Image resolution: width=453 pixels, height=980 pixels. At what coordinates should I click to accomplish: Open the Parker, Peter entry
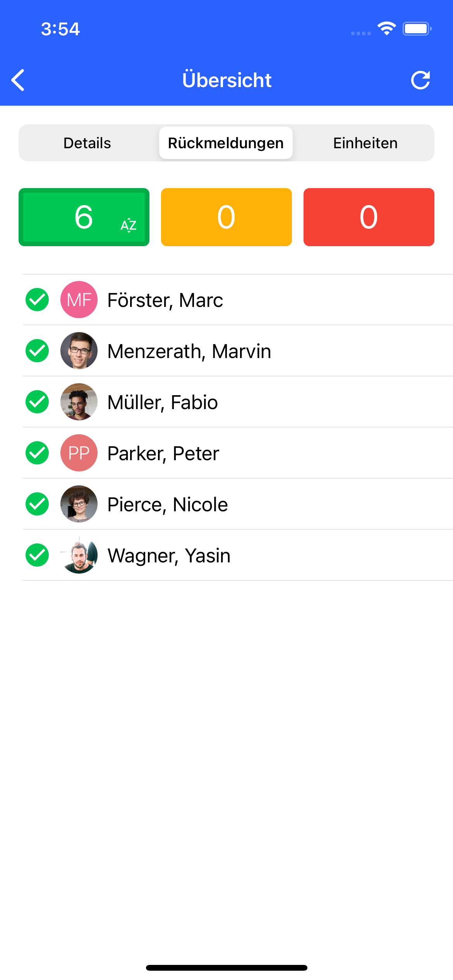(x=163, y=453)
